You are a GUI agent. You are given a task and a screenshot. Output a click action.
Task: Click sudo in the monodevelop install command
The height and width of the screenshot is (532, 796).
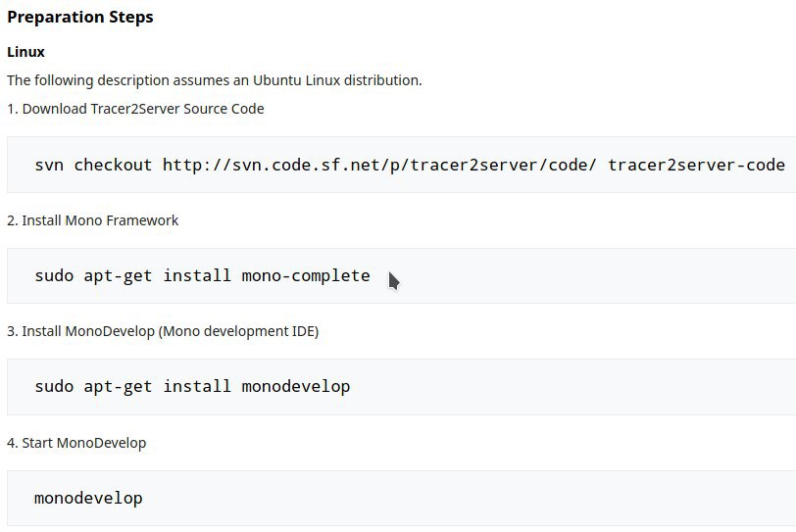[54, 386]
